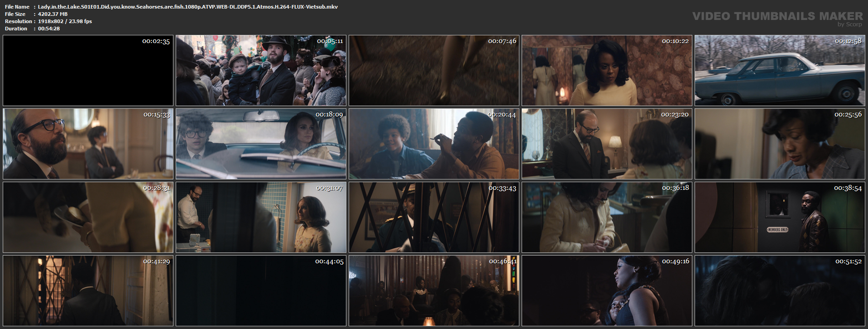Click the Lady.in.the.Lake mkv file name text
Screen dimensions: 868x329
pyautogui.click(x=188, y=7)
